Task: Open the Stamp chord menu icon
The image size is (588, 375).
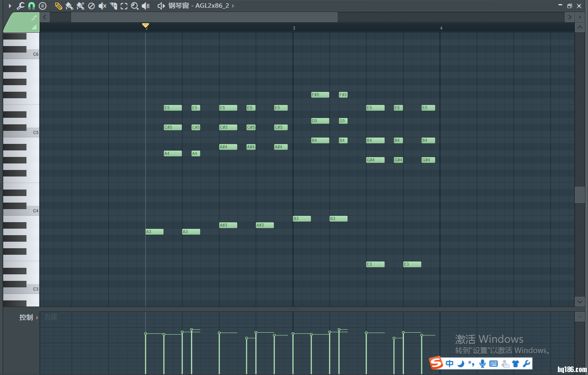Action: [42, 6]
